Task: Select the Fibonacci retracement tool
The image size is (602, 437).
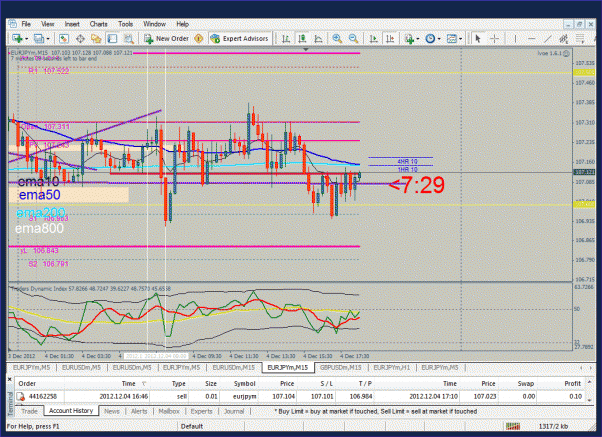Action: [x=580, y=38]
